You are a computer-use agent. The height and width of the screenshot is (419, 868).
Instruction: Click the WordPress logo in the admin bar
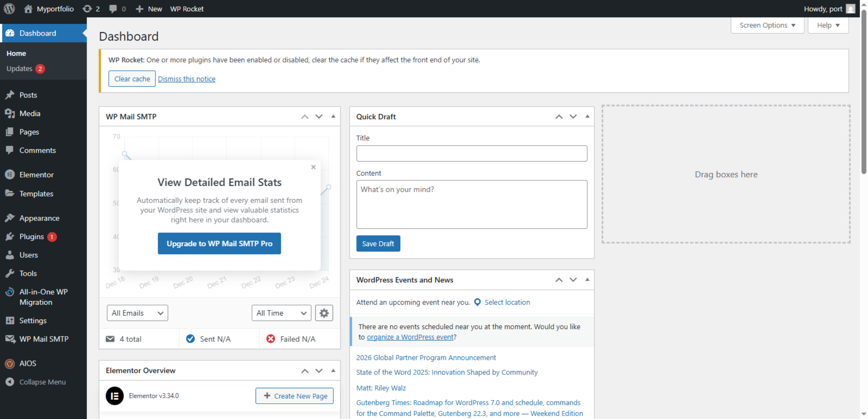[9, 9]
